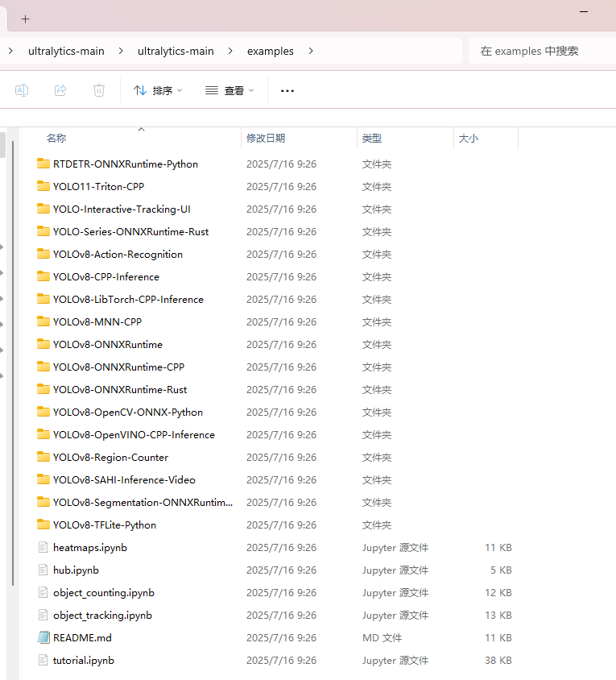Viewport: 616px width, 680px height.
Task: Select YOLOv8-Action-Recognition folder icon
Action: click(43, 254)
